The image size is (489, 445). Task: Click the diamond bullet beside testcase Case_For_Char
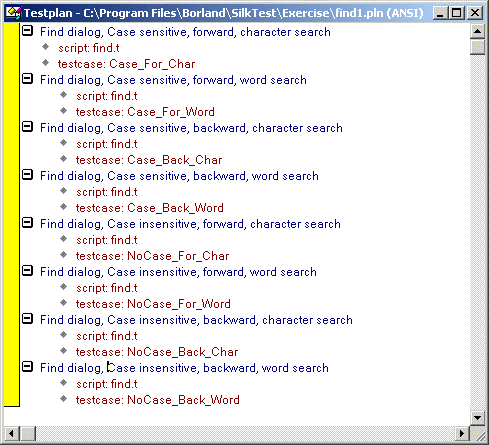46,63
